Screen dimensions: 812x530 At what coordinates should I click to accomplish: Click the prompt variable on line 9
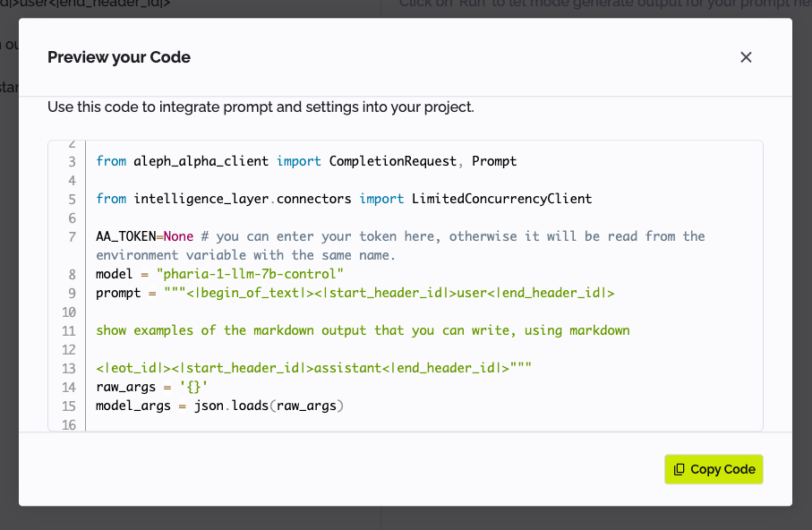tap(118, 293)
